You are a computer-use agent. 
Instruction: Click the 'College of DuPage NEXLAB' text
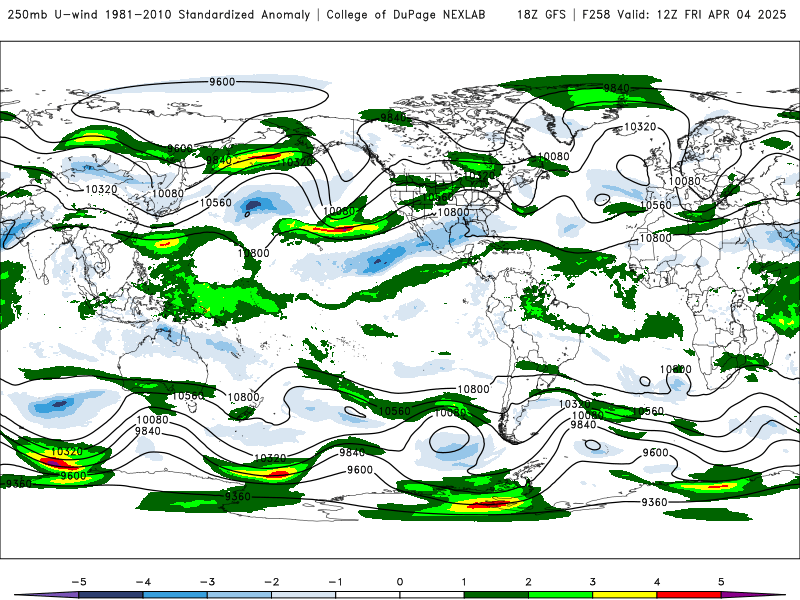click(406, 14)
